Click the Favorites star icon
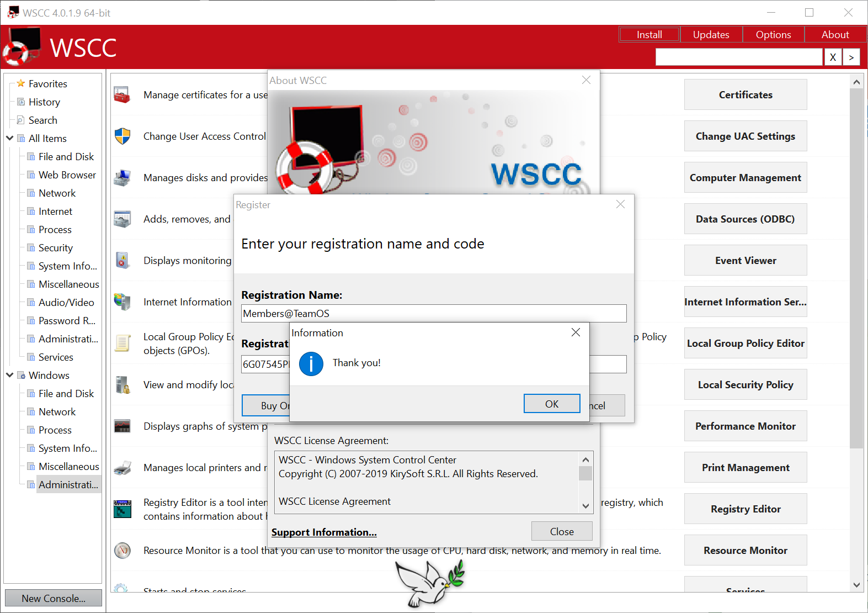Viewport: 868px width, 613px height. (x=21, y=83)
